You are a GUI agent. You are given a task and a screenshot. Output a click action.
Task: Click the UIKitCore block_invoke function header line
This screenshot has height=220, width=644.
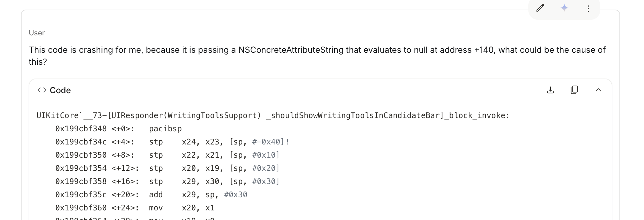coord(273,116)
